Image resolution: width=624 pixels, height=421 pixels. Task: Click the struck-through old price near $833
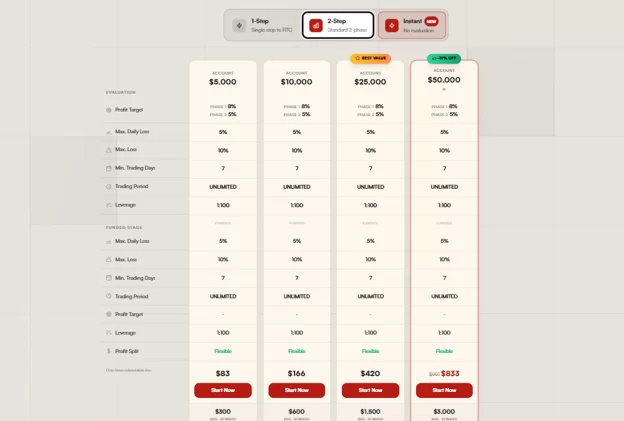click(x=434, y=374)
